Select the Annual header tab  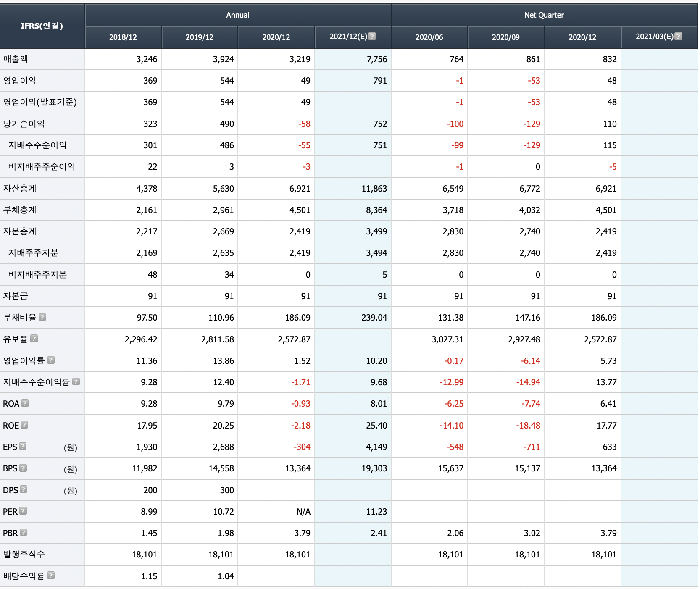(x=238, y=15)
